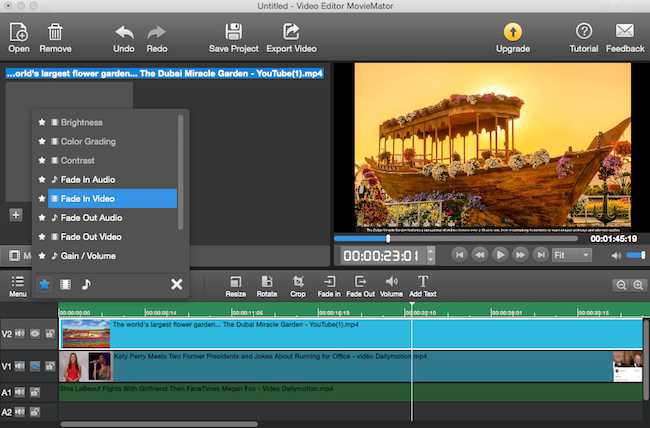This screenshot has width=650, height=428.
Task: Mute the A1 audio track
Action: point(19,392)
